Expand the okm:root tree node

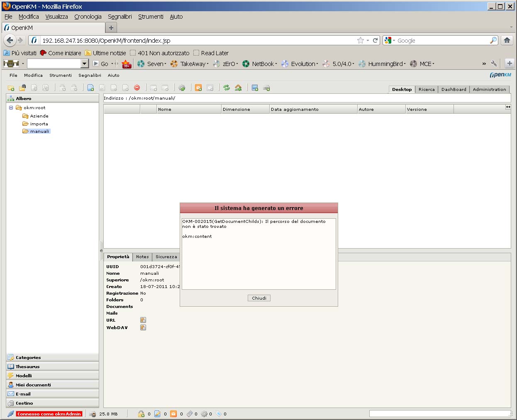pos(11,107)
